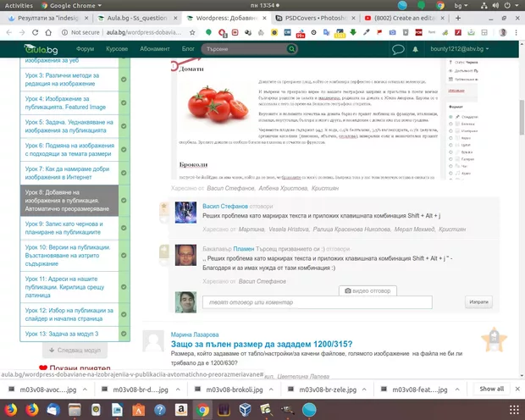Open the Блог menu item
Screen dimensions: 525x420
pos(188,49)
